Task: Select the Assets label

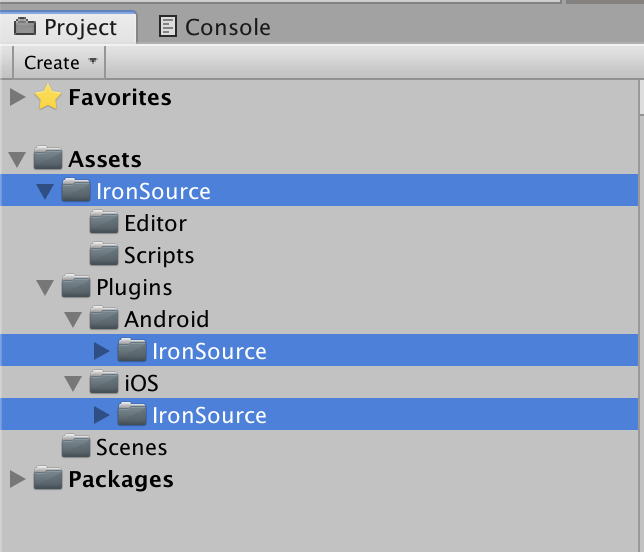Action: [105, 159]
